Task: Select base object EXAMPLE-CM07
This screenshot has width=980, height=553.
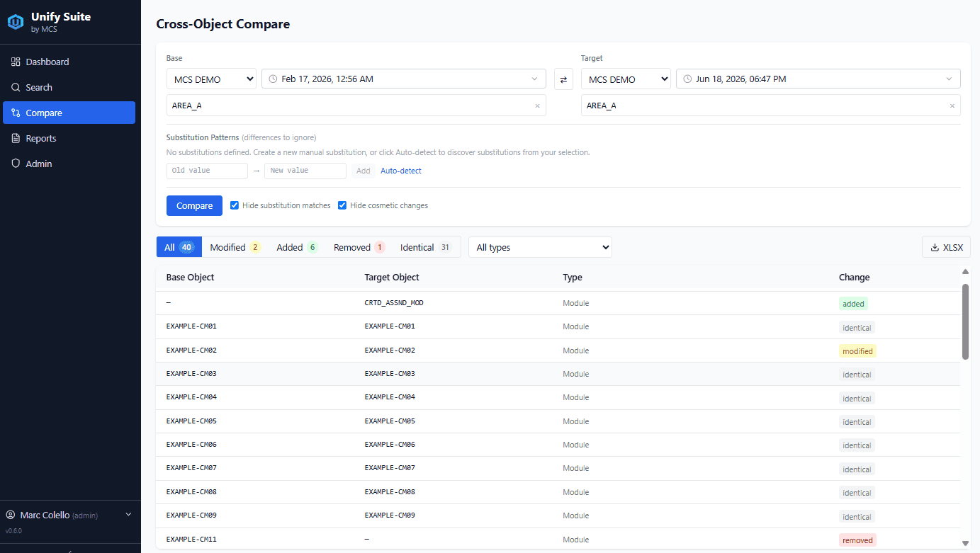Action: (x=191, y=468)
